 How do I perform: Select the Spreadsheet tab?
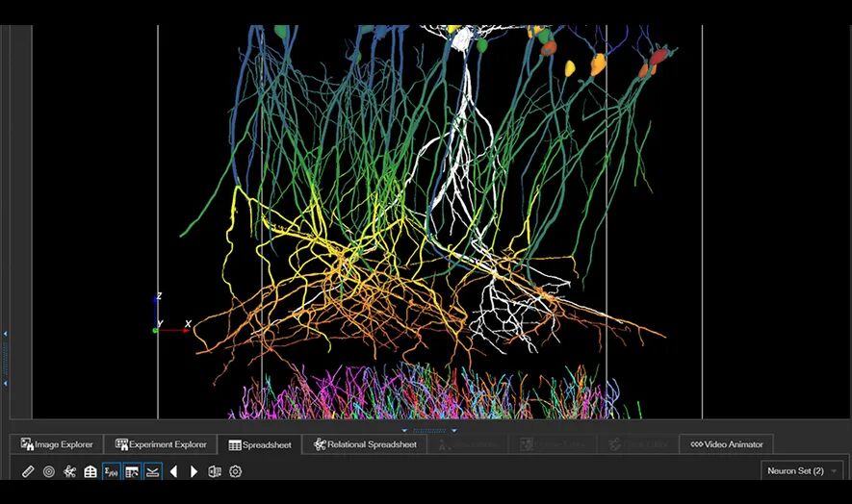[x=260, y=444]
